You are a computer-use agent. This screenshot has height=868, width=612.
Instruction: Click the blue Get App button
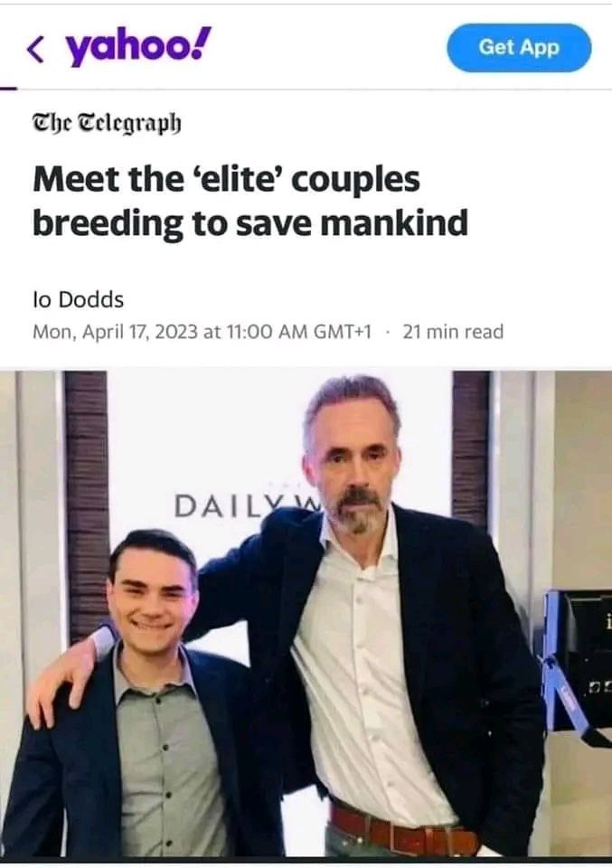(519, 48)
